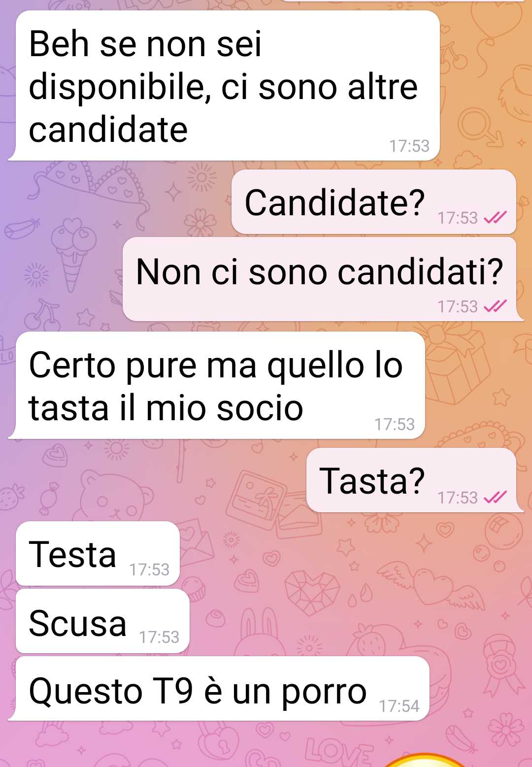Screen dimensions: 532x767
Task: Tap the read double-check on "Candidate?" message
Action: pos(495,217)
